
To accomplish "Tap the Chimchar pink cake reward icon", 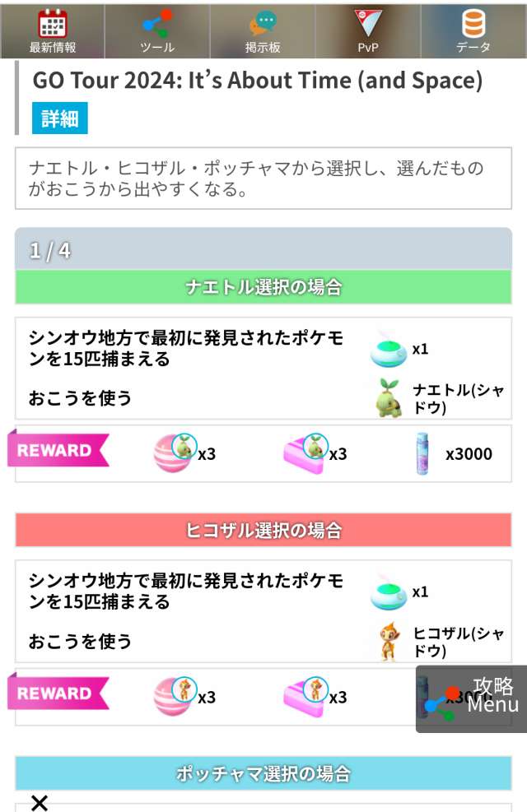I will (305, 696).
